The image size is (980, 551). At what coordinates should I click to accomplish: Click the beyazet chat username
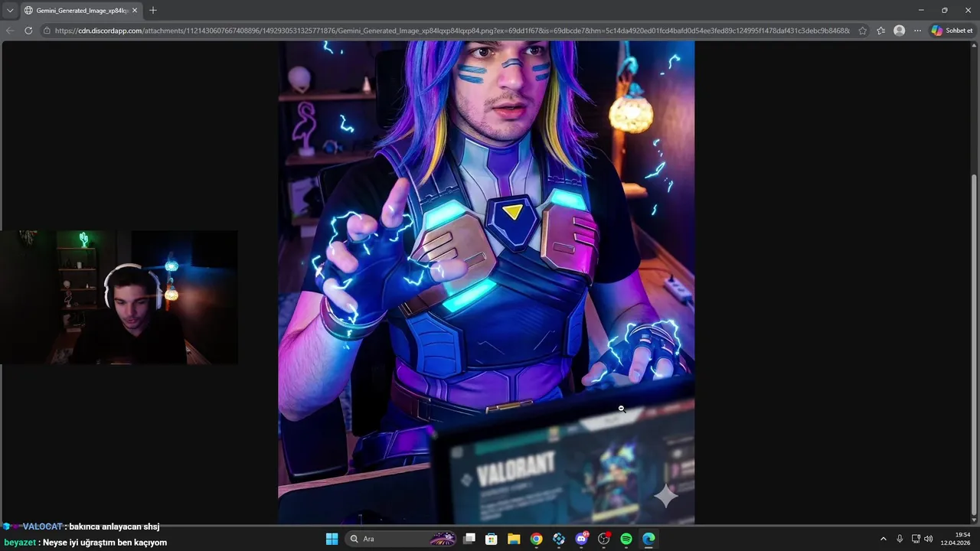[x=20, y=543]
